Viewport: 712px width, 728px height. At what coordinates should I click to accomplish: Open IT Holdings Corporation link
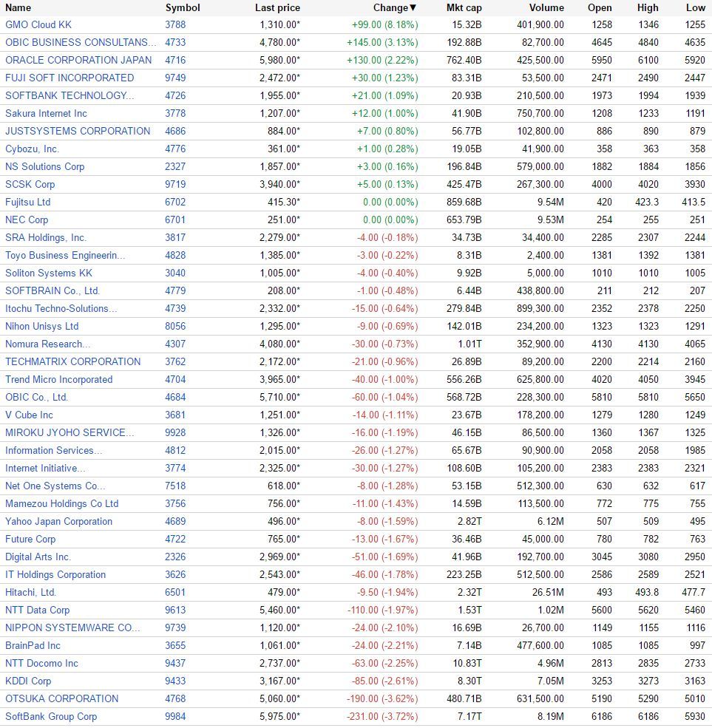(55, 575)
